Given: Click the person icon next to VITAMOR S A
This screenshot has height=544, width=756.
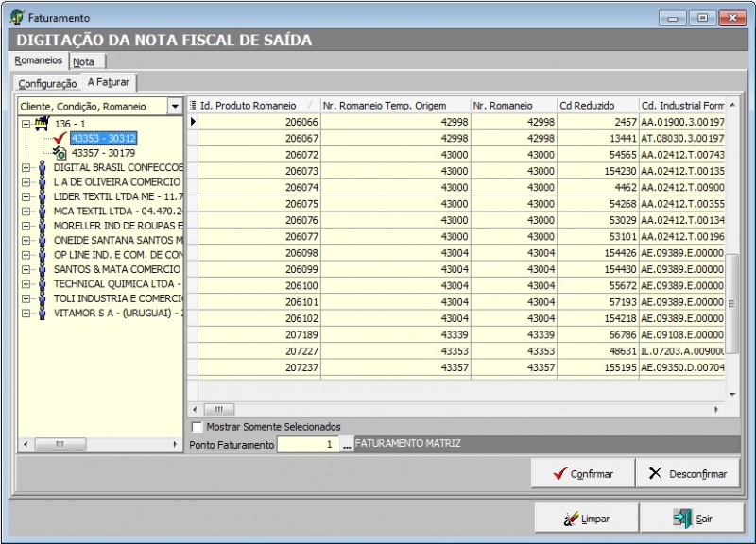Looking at the screenshot, I should point(41,313).
